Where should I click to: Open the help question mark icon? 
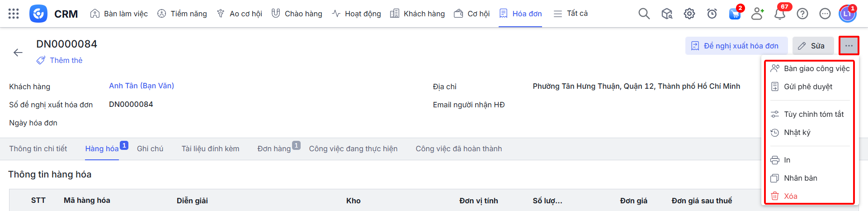click(802, 14)
